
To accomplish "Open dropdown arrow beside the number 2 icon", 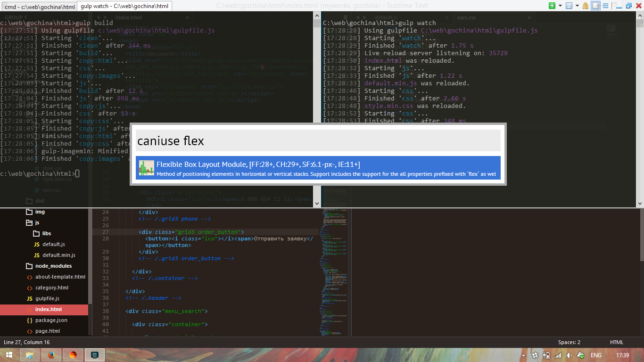I will pyautogui.click(x=577, y=6).
